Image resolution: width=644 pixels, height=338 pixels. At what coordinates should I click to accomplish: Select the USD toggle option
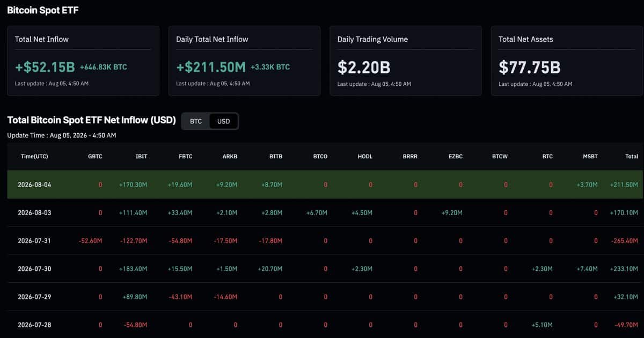223,121
